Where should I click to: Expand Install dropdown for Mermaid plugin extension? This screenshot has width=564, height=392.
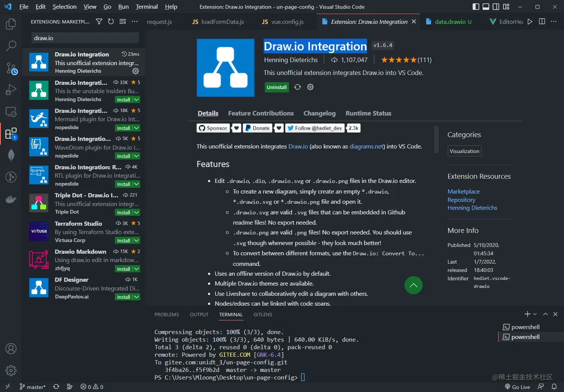click(x=137, y=128)
